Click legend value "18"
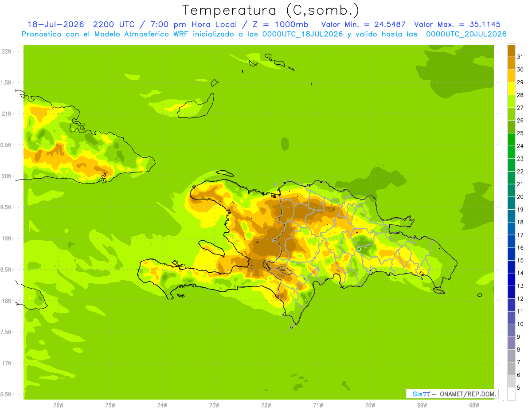This screenshot has width=532, height=411. pos(520,222)
